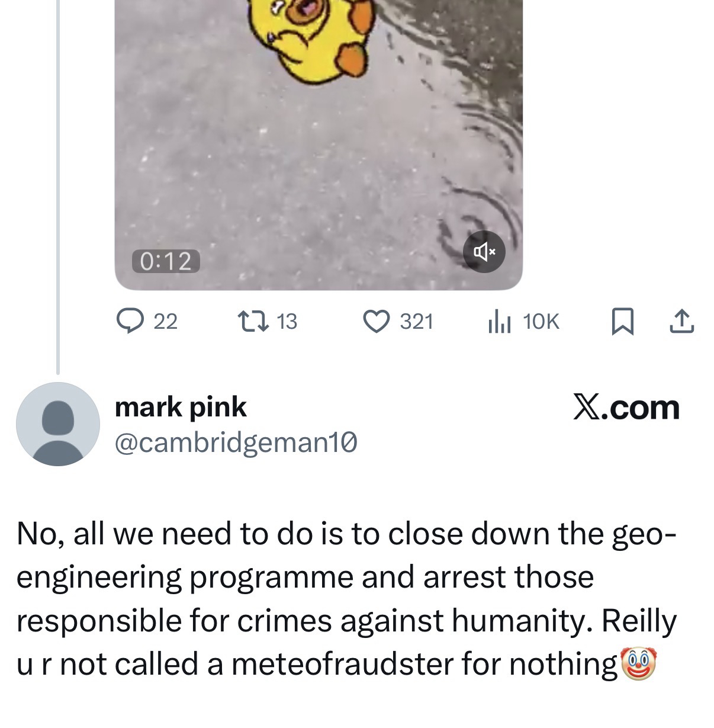Click the repost arrows icon
Screen dimensions: 714x728
[252, 321]
